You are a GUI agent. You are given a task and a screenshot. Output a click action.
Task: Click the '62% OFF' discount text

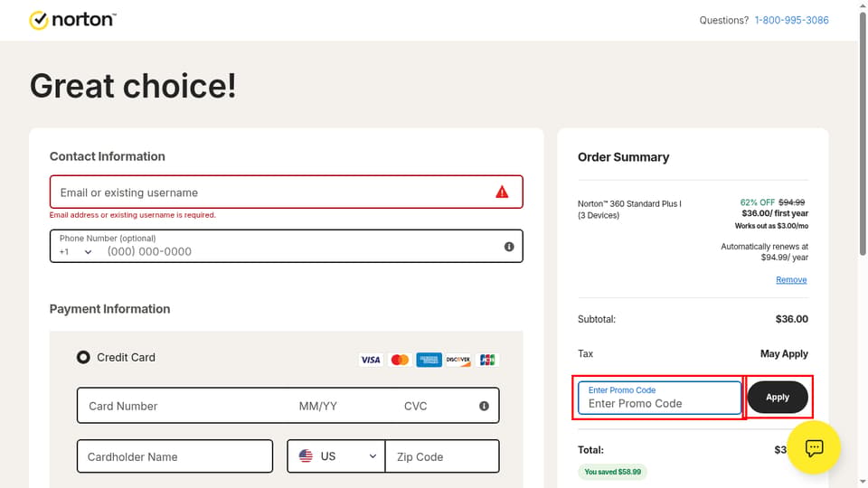758,202
